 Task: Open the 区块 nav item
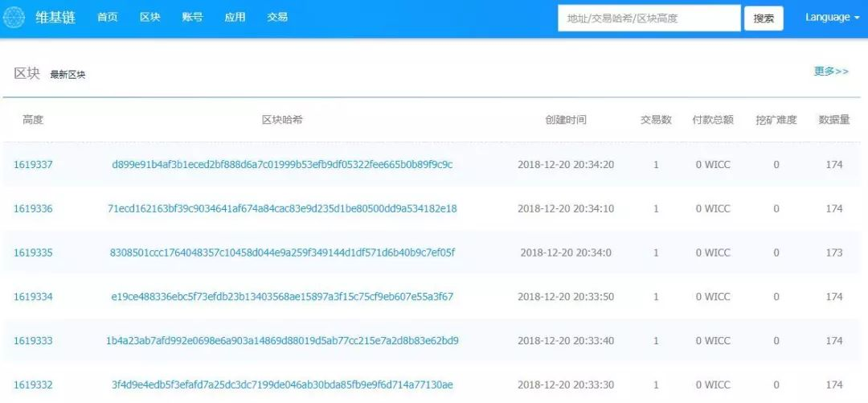(150, 17)
